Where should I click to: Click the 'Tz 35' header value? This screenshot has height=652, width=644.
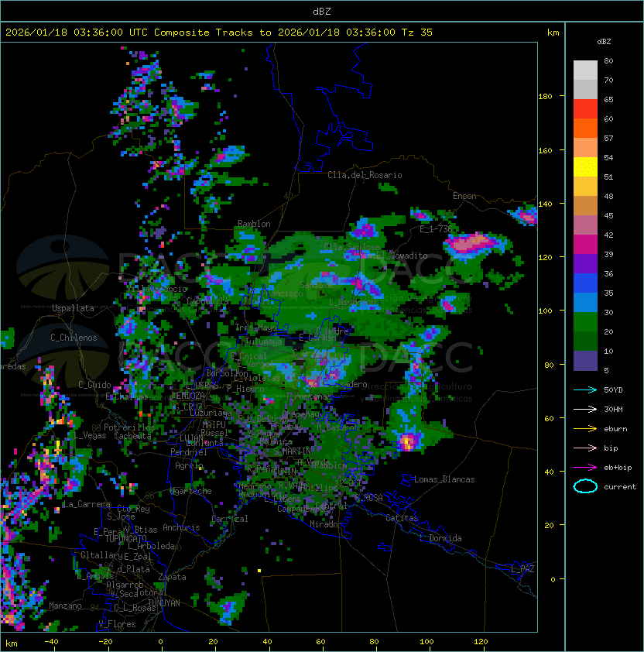[417, 33]
